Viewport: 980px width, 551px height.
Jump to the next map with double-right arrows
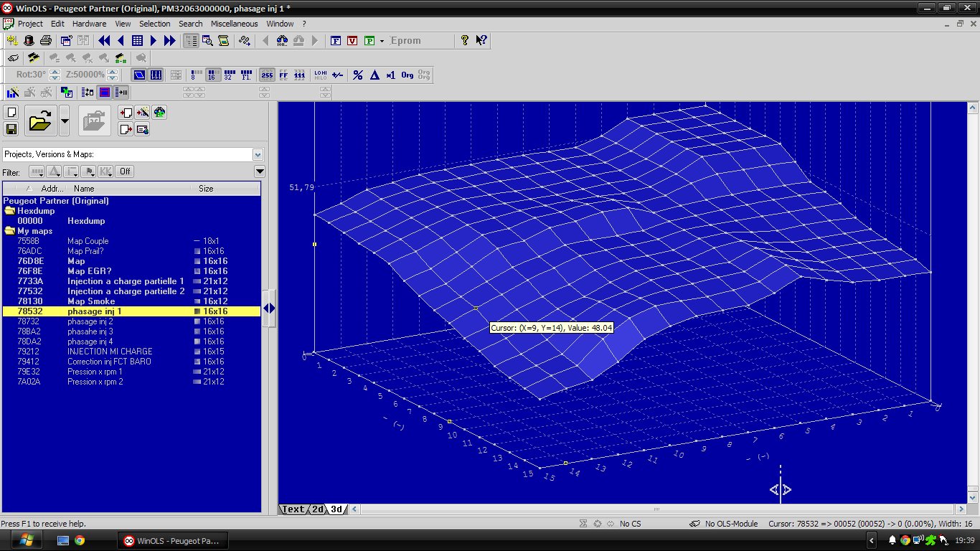point(170,41)
